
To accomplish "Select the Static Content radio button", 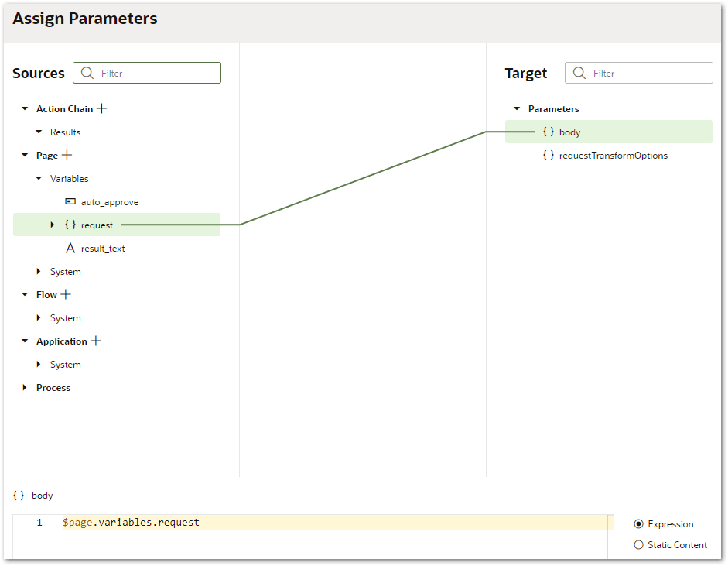I will pyautogui.click(x=638, y=544).
